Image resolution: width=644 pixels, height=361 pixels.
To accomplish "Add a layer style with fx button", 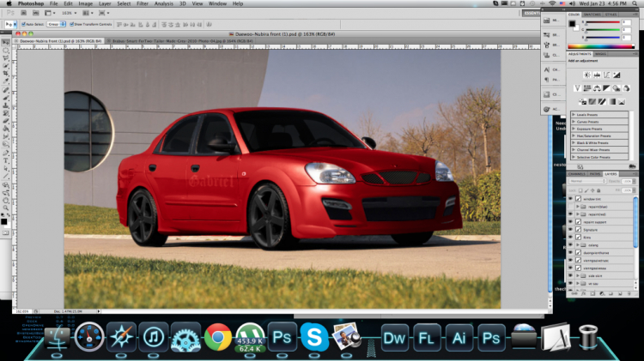I will (583, 294).
